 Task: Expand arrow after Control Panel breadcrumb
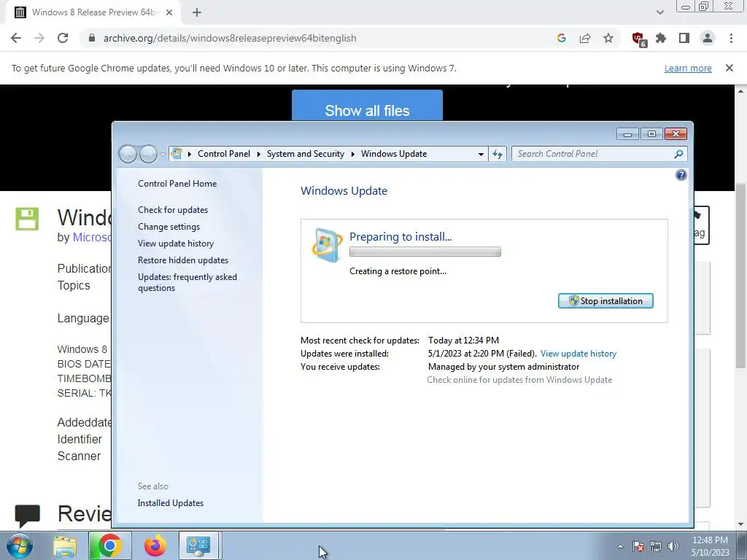click(x=259, y=154)
